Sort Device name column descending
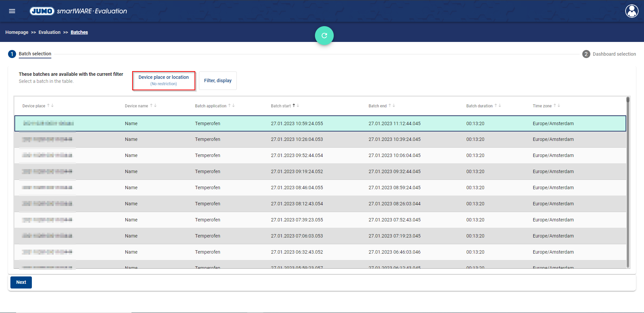 [155, 105]
